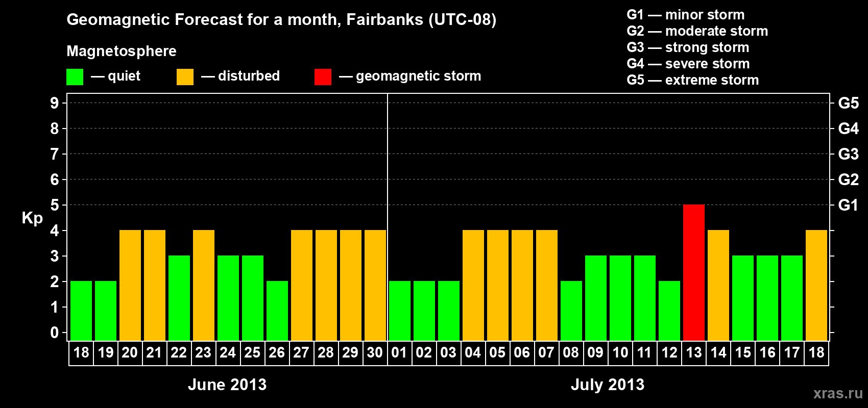
Task: Click the Kp axis value 0
Action: click(x=55, y=333)
